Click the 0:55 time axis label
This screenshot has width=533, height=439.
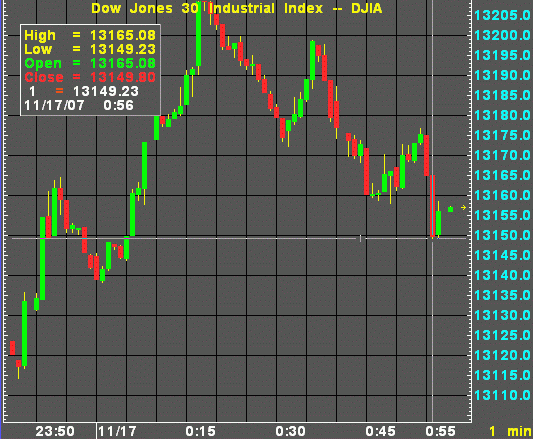pos(441,432)
